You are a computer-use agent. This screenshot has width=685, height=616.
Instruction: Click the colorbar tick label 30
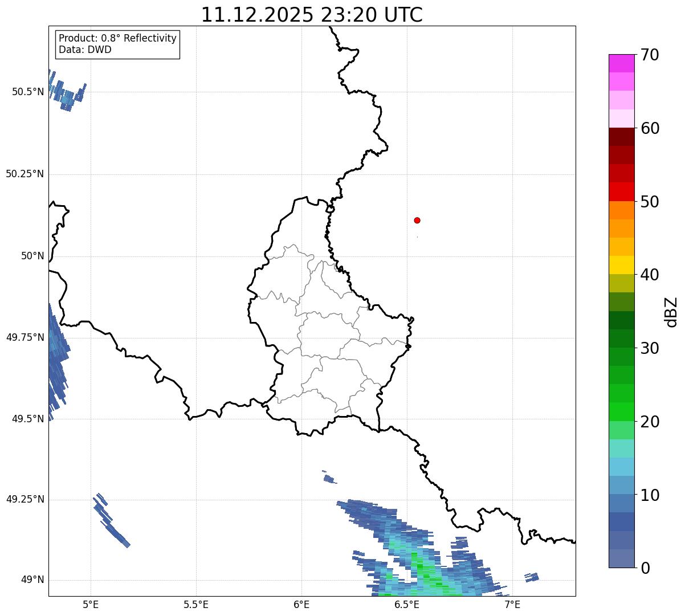(x=650, y=348)
